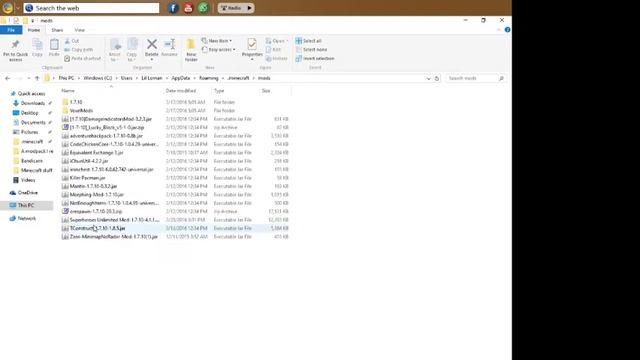Open the New item dropdown
This screenshot has height=360, width=640.
click(x=217, y=41)
